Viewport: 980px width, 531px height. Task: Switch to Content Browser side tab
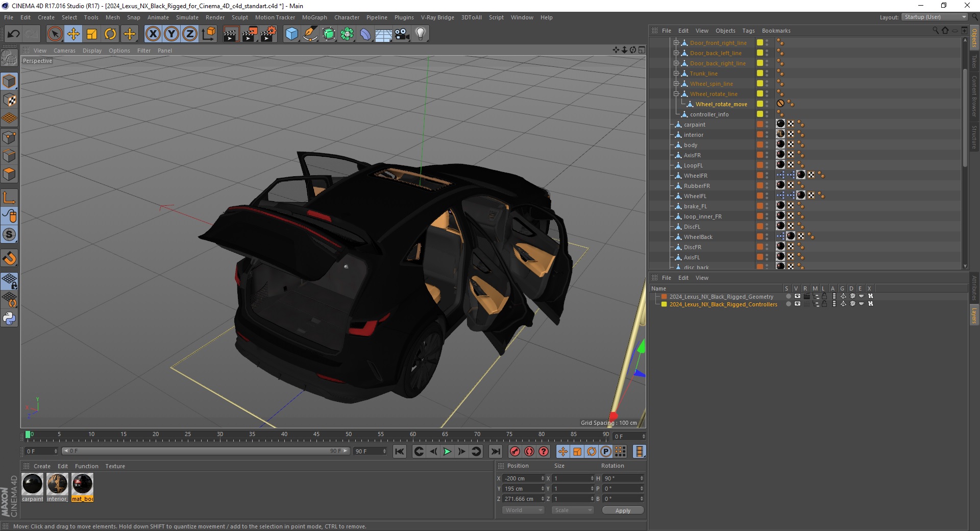click(974, 96)
